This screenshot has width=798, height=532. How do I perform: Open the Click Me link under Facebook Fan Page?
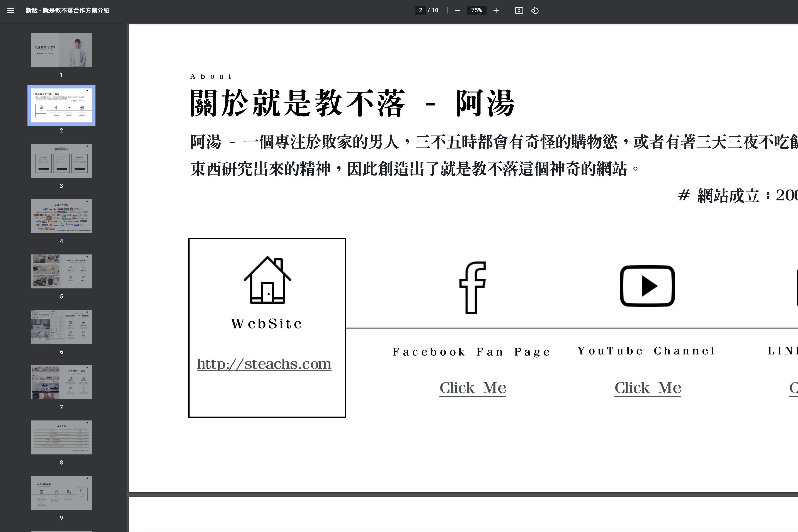pos(472,388)
